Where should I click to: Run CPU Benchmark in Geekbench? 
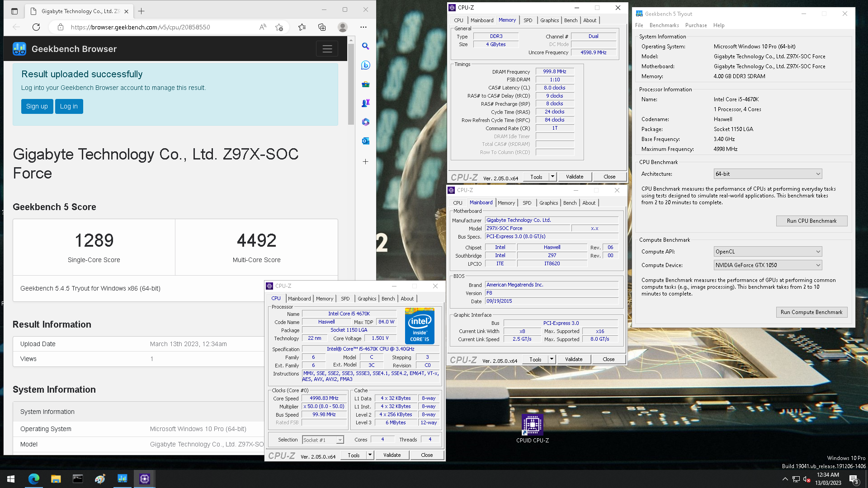pos(811,221)
